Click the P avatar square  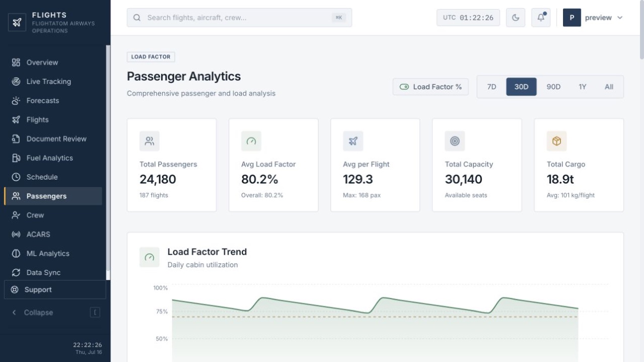pos(572,18)
